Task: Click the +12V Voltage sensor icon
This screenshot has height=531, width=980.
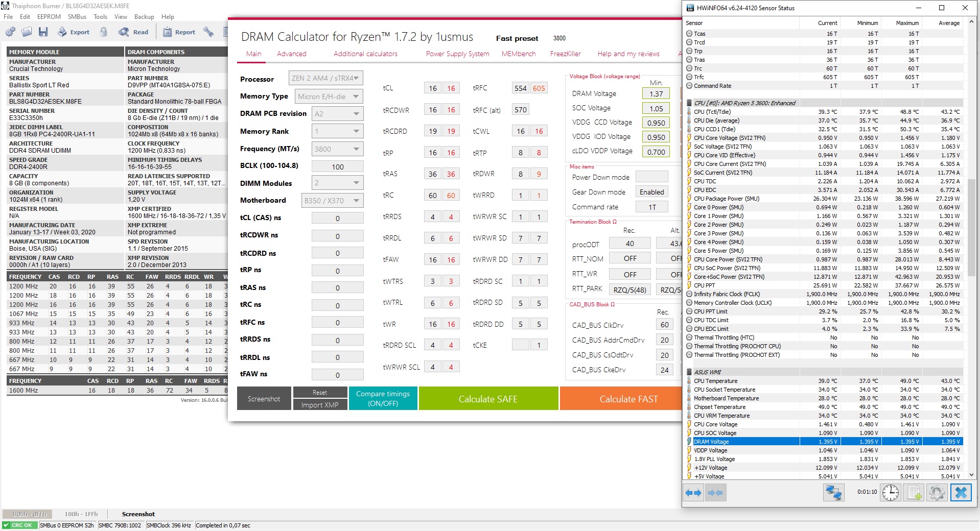Action: click(689, 468)
